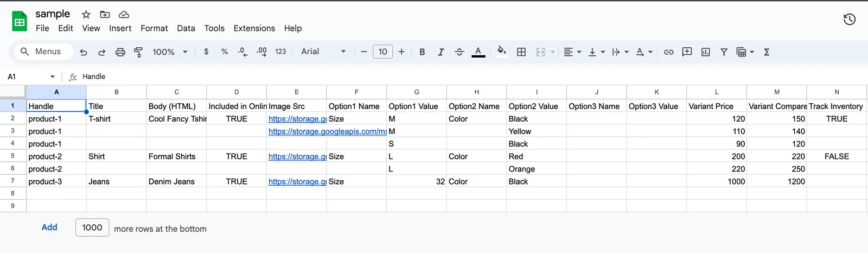
Task: Insert a link
Action: point(668,52)
